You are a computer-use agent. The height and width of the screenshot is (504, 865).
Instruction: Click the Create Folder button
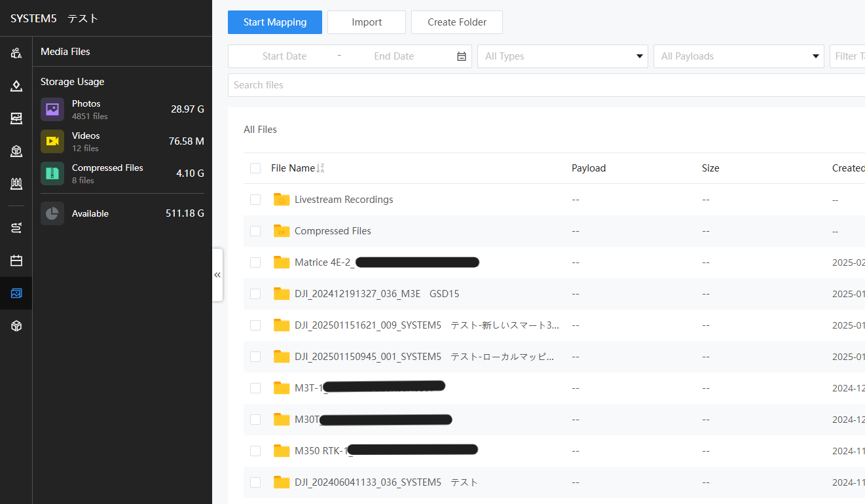tap(457, 22)
